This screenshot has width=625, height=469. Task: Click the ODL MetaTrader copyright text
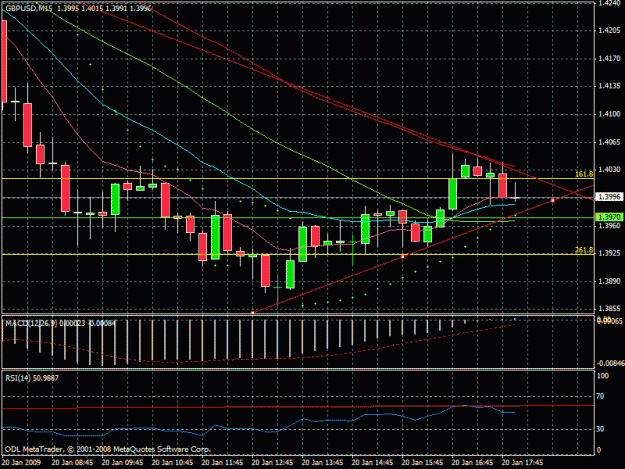click(x=108, y=449)
